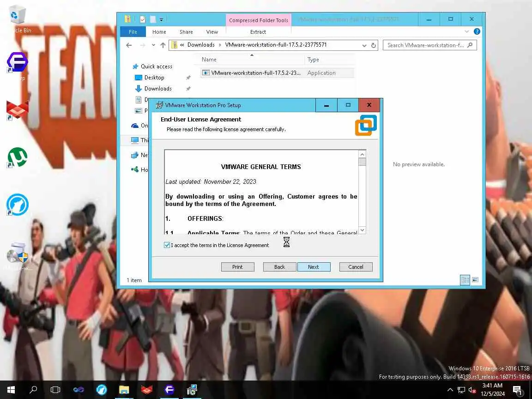Switch to the View ribbon tab
The image size is (532, 399).
pyautogui.click(x=212, y=32)
